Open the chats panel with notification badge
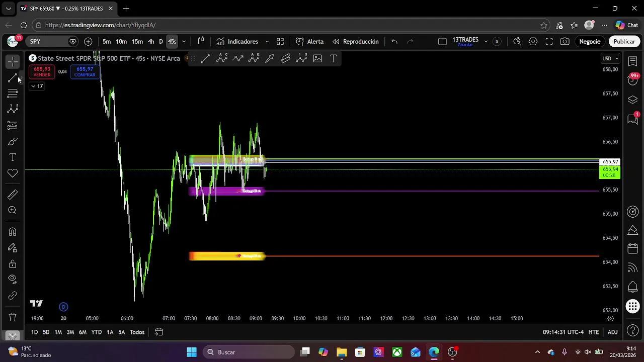Viewport: 644px width, 362px height. pos(633,119)
